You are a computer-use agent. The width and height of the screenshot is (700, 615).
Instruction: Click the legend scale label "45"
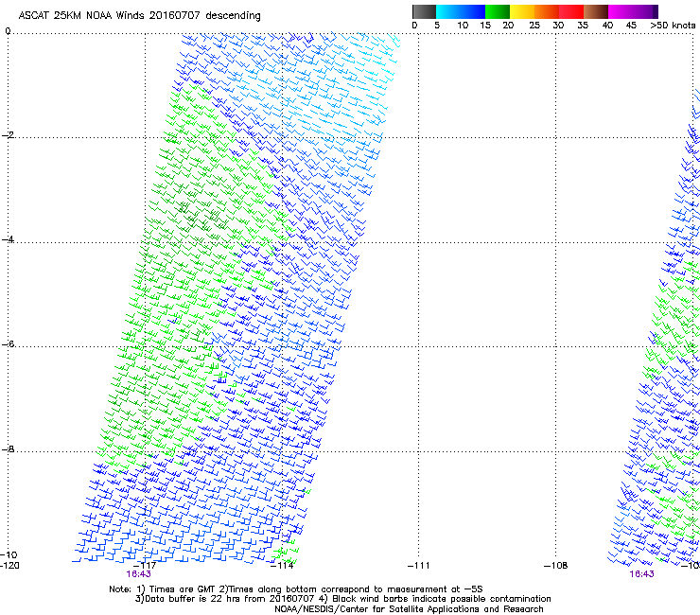[631, 26]
